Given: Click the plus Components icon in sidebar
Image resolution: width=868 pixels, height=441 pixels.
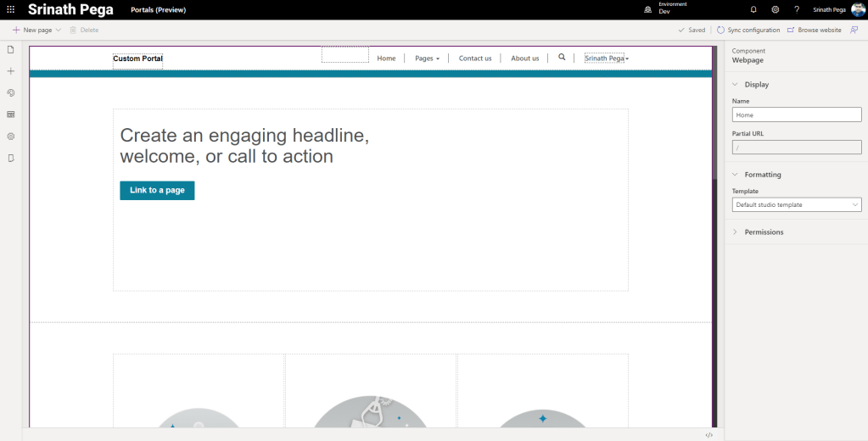Looking at the screenshot, I should point(11,71).
